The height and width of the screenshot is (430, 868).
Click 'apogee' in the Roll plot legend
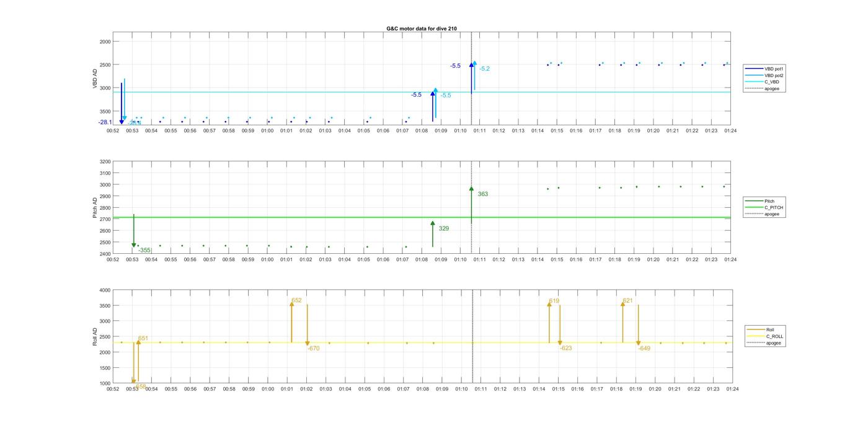coord(764,343)
